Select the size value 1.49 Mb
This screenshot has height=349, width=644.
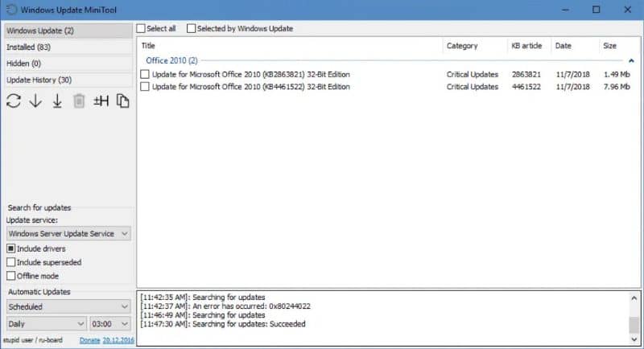point(617,74)
